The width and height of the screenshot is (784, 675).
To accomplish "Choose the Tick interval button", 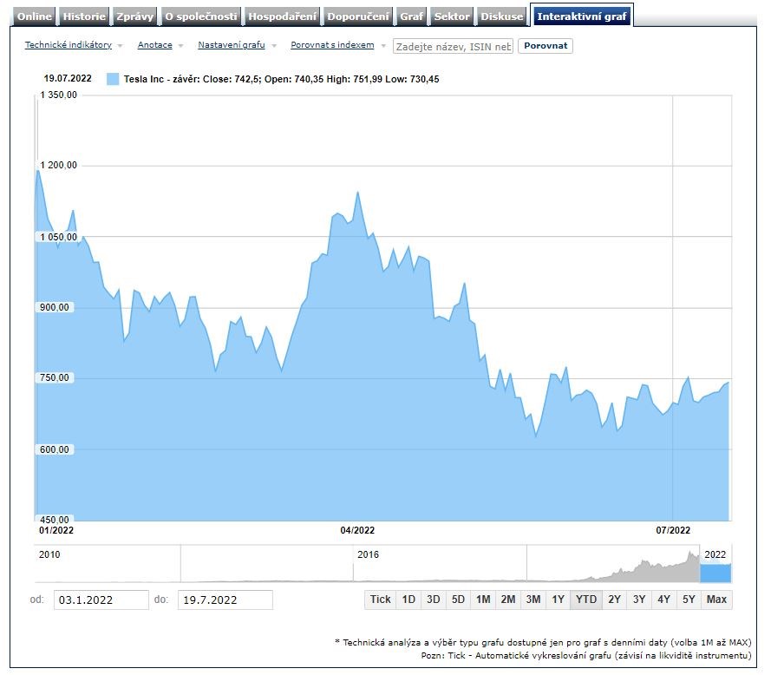I will click(381, 600).
